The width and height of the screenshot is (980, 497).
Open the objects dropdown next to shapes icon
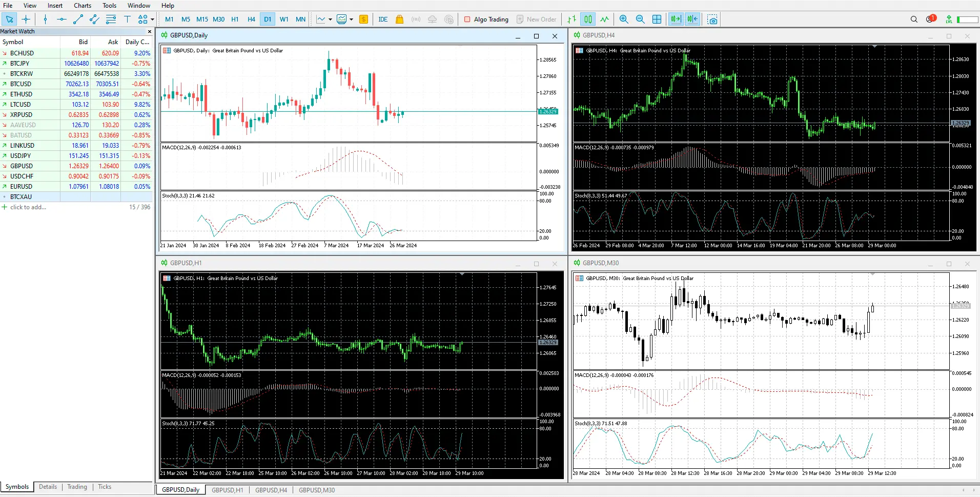153,19
